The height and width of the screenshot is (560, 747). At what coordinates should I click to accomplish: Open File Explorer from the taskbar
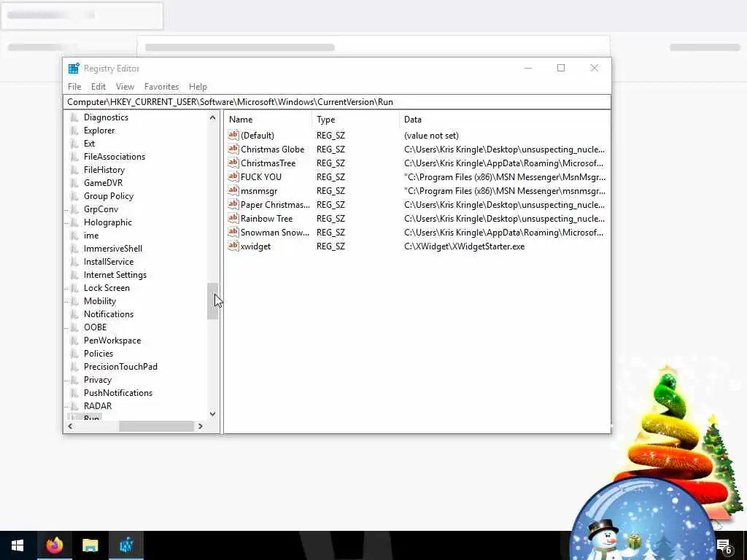[x=90, y=545]
